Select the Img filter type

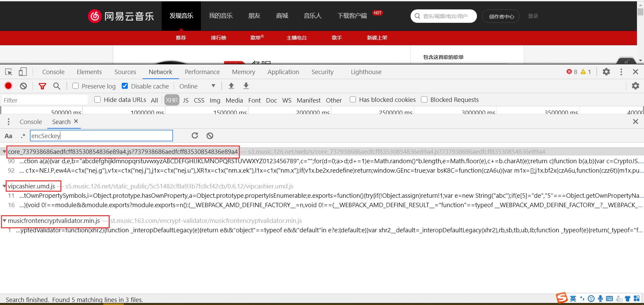click(x=215, y=100)
